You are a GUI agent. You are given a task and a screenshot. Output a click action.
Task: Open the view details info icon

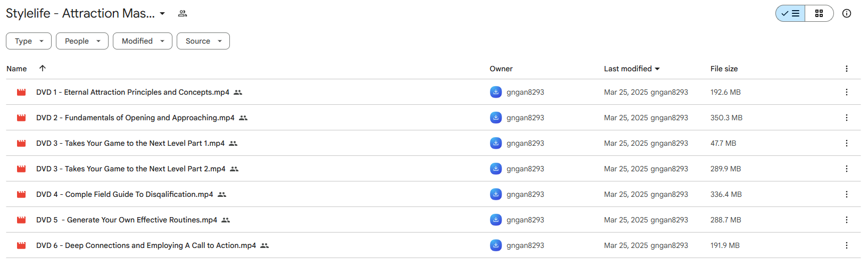847,13
